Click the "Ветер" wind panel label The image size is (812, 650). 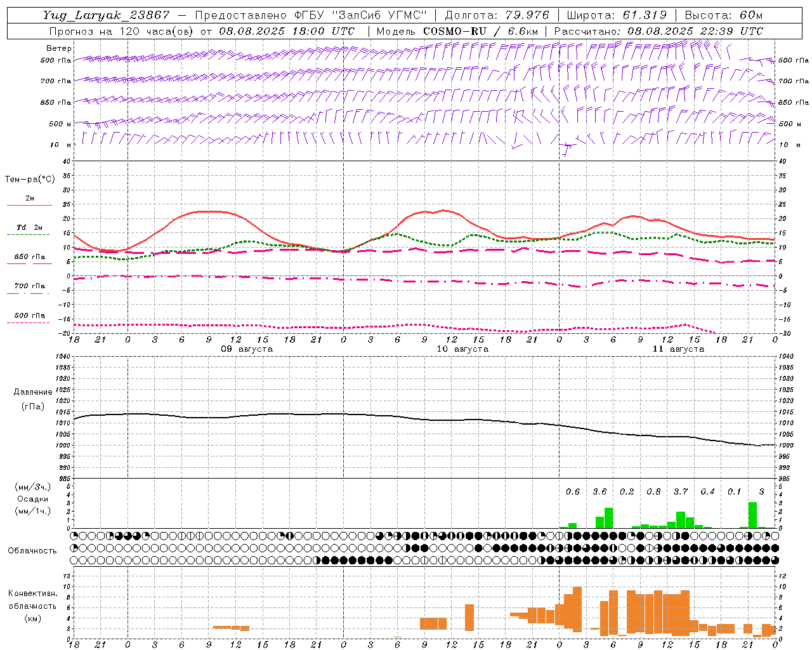click(59, 48)
